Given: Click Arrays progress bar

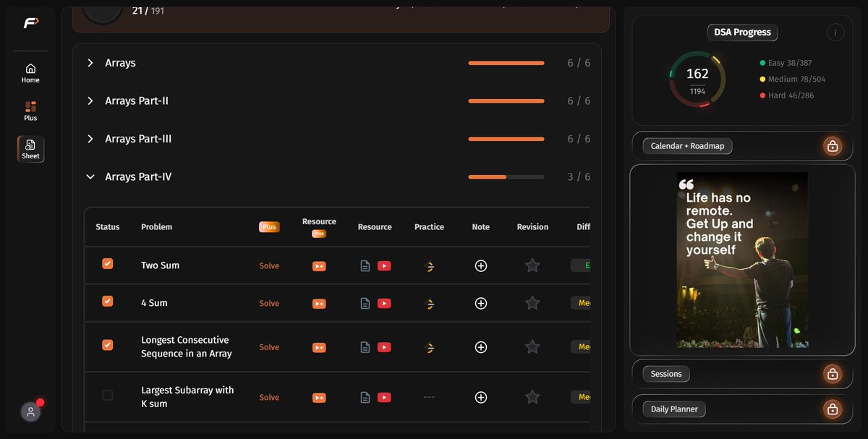Looking at the screenshot, I should [x=506, y=63].
